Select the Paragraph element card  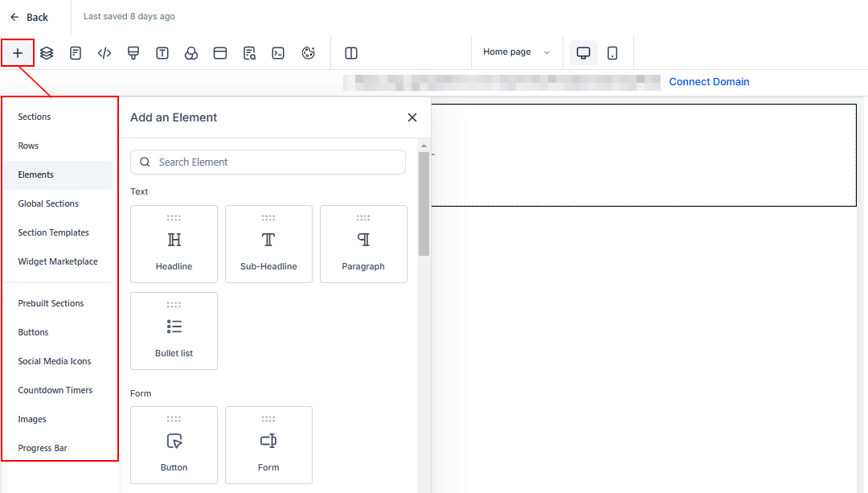click(x=363, y=244)
